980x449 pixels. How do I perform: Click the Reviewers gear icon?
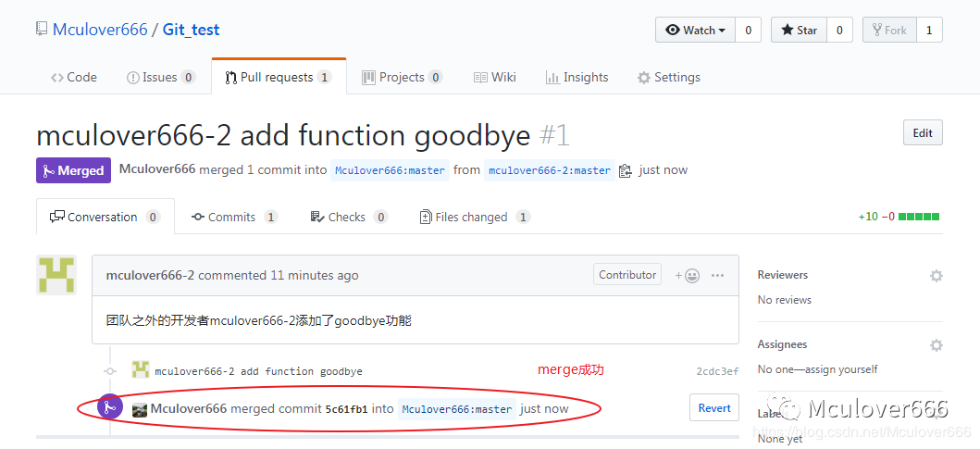tap(936, 276)
